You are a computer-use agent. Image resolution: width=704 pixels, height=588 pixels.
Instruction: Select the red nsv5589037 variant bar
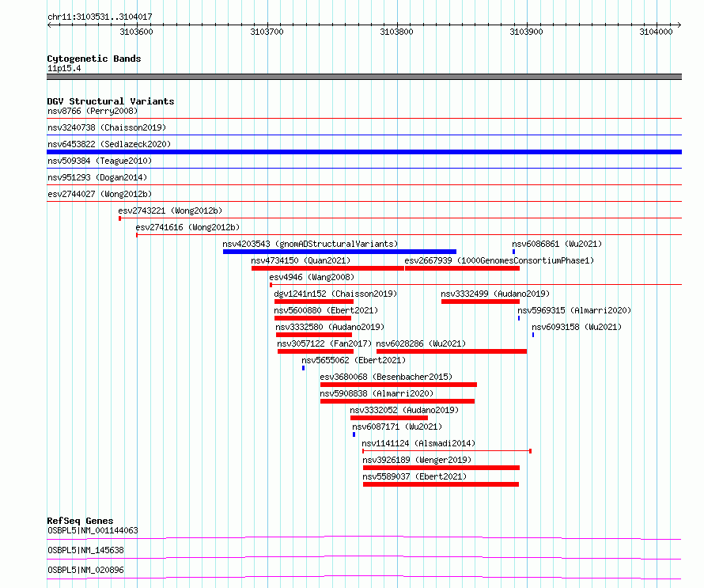(x=441, y=484)
